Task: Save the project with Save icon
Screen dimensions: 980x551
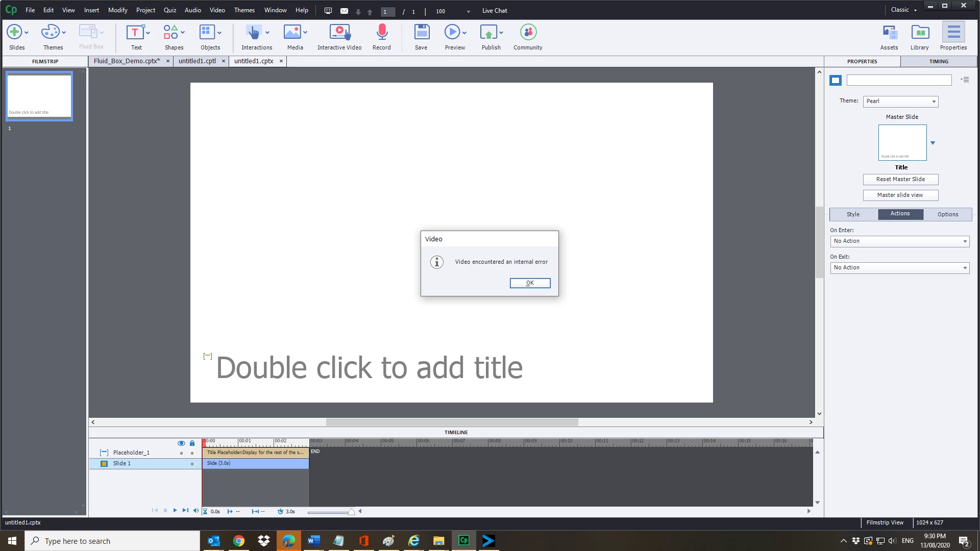Action: tap(421, 33)
